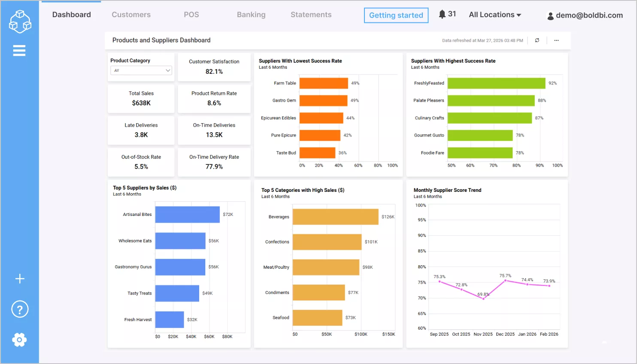Create new item with the plus icon

tap(19, 279)
